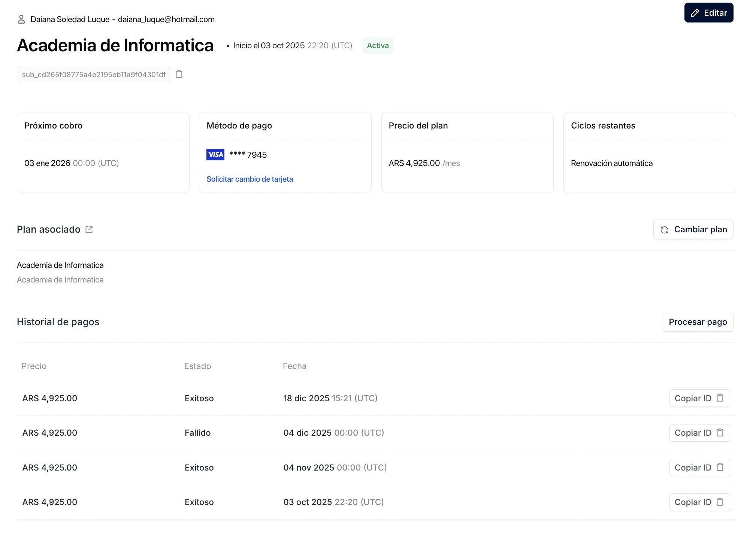Click the Método de pago card heading
The height and width of the screenshot is (535, 756).
tap(239, 126)
